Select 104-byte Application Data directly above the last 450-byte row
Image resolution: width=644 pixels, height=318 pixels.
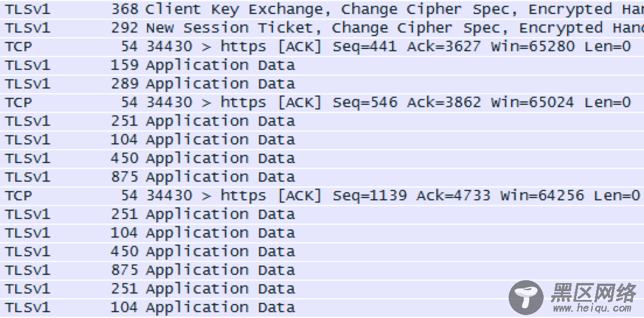(322, 232)
